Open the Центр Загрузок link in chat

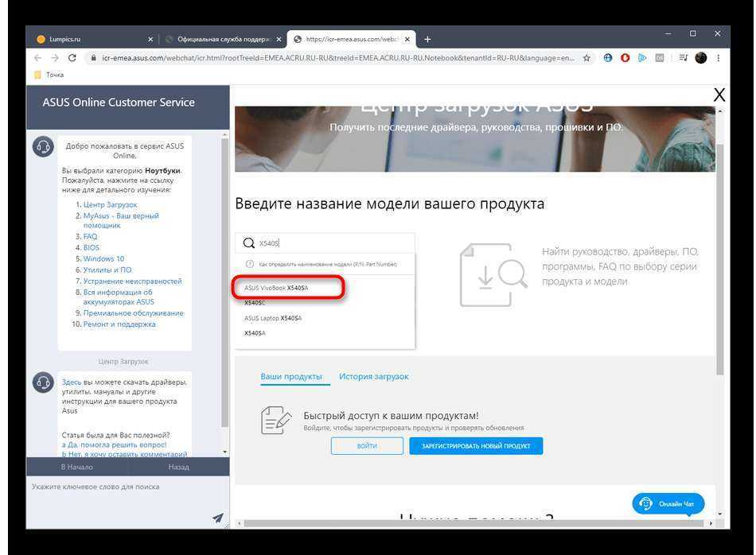point(110,204)
